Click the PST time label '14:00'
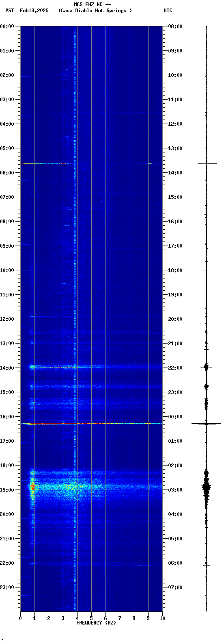Screen dimensions: 224x644 pos(7,368)
